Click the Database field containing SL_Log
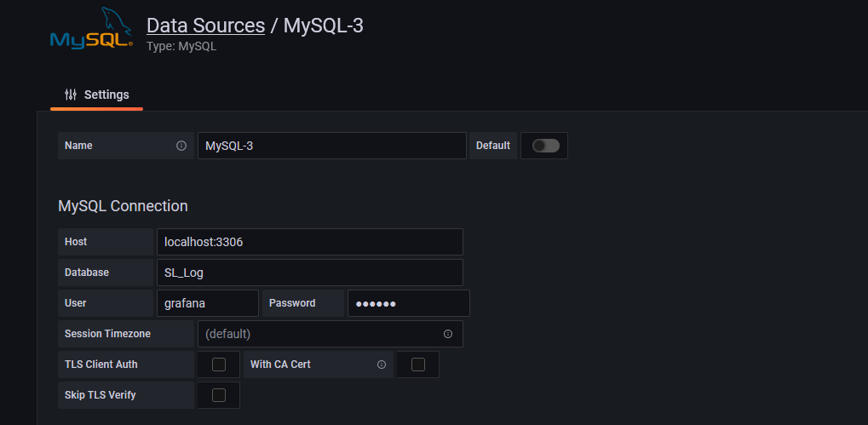Image resolution: width=868 pixels, height=425 pixels. (x=309, y=273)
